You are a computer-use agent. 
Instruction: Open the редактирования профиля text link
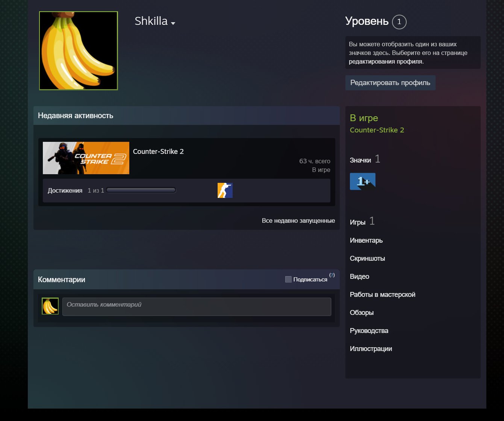(x=386, y=62)
